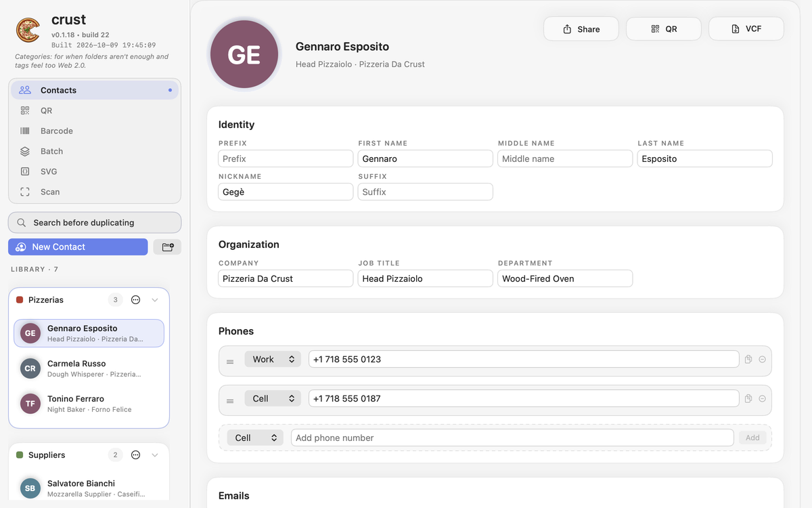Screen dimensions: 812x508
Task: Click the green Suppliers color swatch
Action: tap(20, 455)
